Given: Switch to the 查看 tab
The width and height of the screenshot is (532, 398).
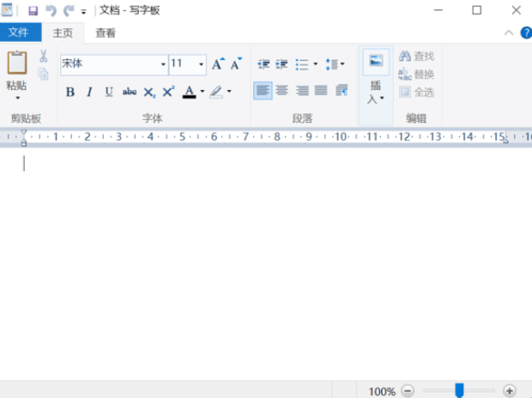Looking at the screenshot, I should (106, 33).
